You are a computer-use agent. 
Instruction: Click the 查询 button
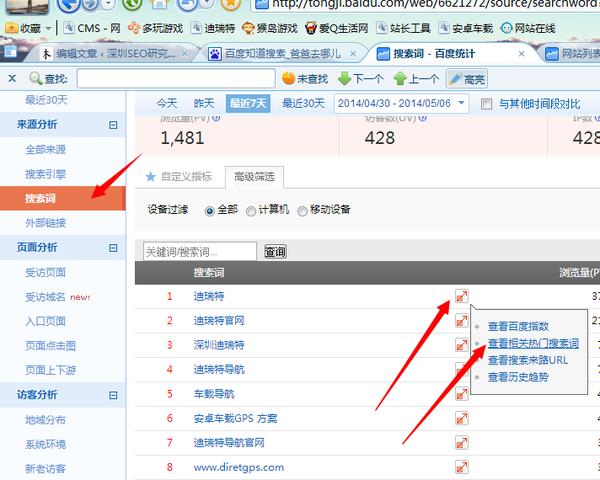[x=275, y=251]
